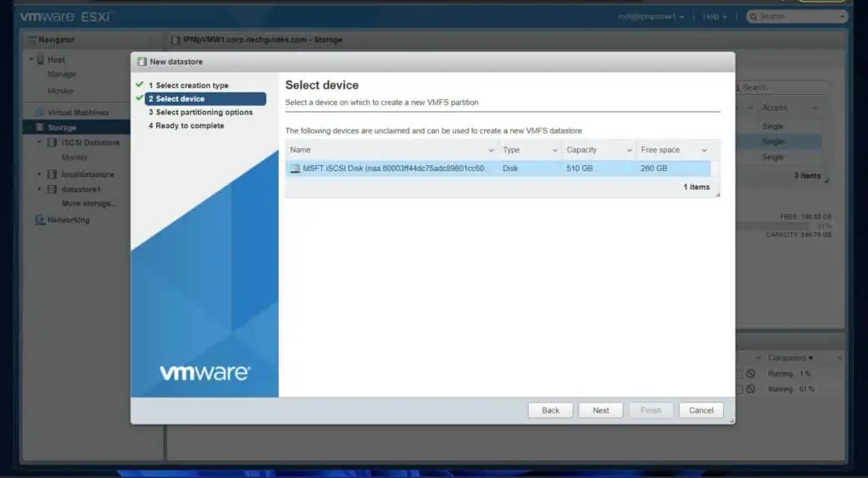Select step 2 Select device

pos(205,98)
